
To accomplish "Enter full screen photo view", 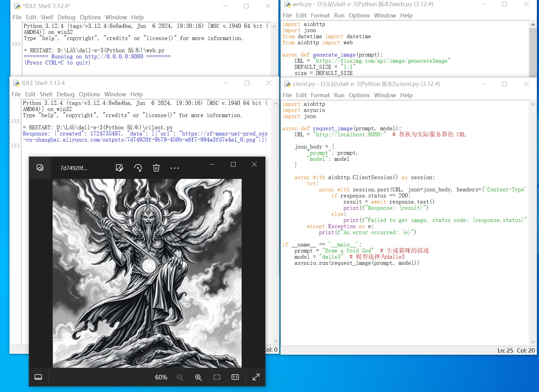I will pos(256,377).
